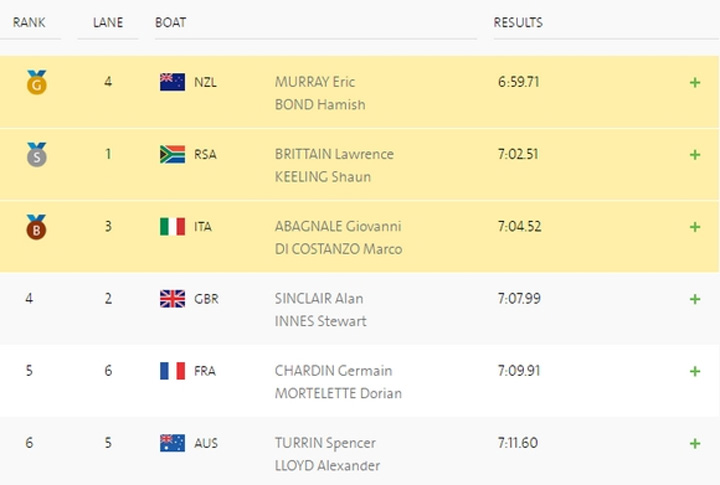Expand the NZL result row details

click(x=695, y=82)
